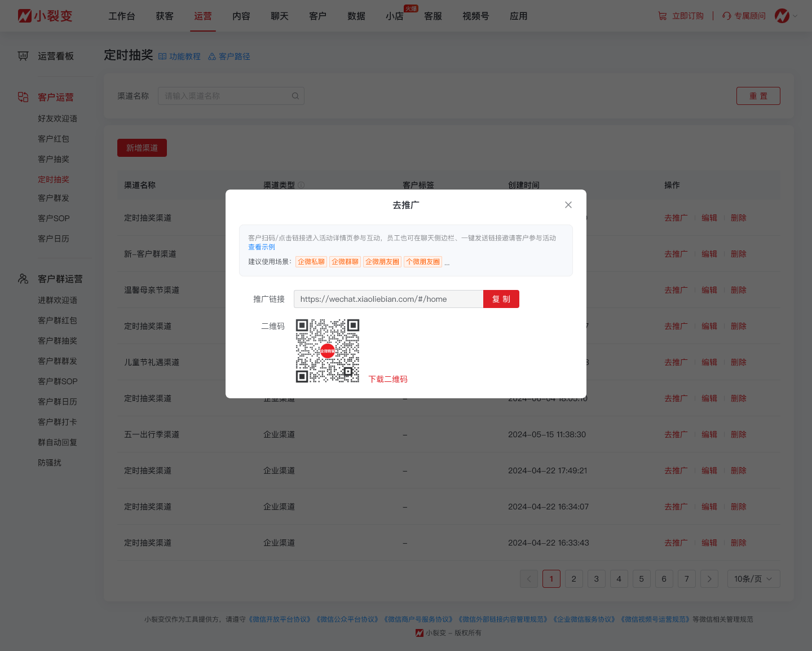Image resolution: width=812 pixels, height=651 pixels.
Task: Click 删除 for 儿童节礼遇渠道 row
Action: coord(739,362)
